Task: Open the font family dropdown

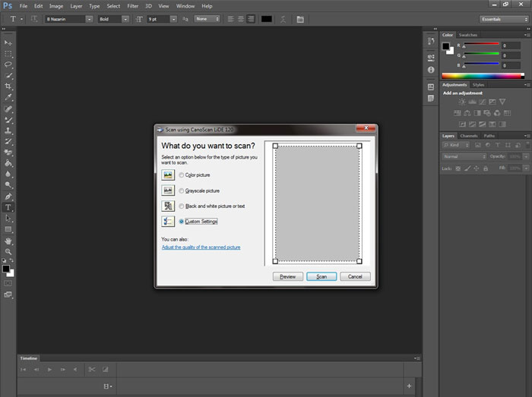Action: coord(89,19)
